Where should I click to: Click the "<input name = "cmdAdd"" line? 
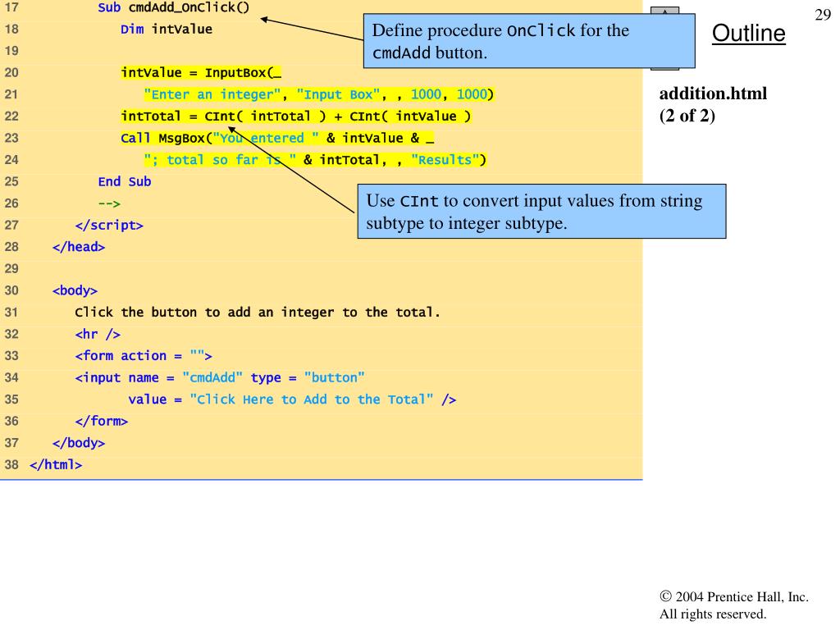point(220,377)
